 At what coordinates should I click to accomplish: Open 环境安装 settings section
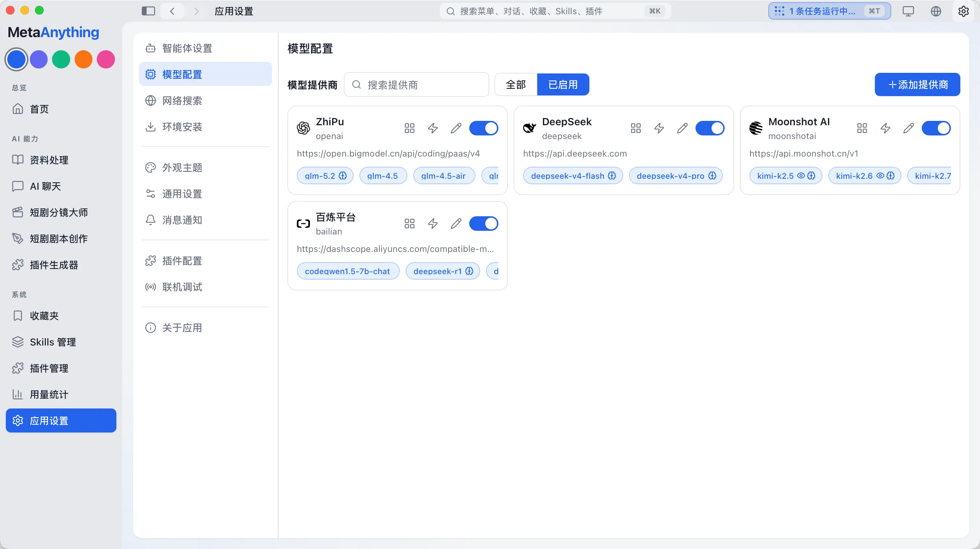206,127
